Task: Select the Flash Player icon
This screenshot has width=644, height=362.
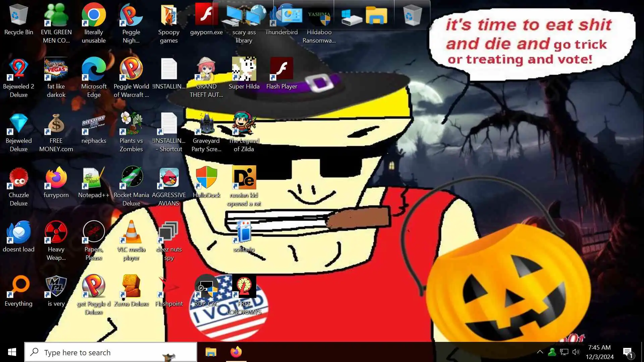Action: click(281, 69)
